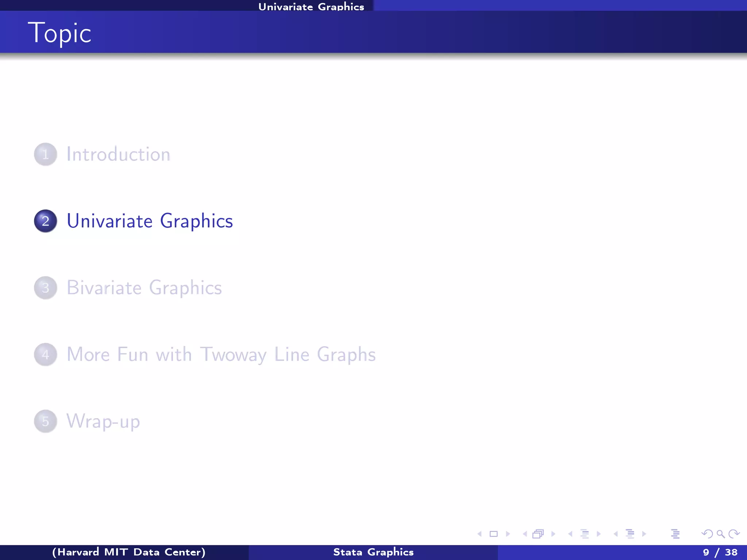
Task: Click the number 1 outline bullet
Action: 46,154
